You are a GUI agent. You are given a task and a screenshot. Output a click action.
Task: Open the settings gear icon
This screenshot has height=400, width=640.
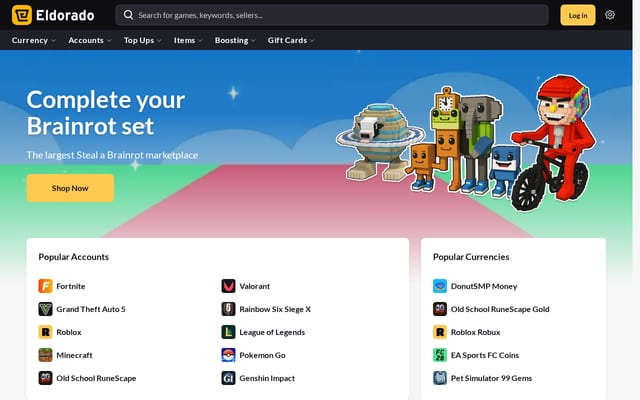(x=610, y=15)
